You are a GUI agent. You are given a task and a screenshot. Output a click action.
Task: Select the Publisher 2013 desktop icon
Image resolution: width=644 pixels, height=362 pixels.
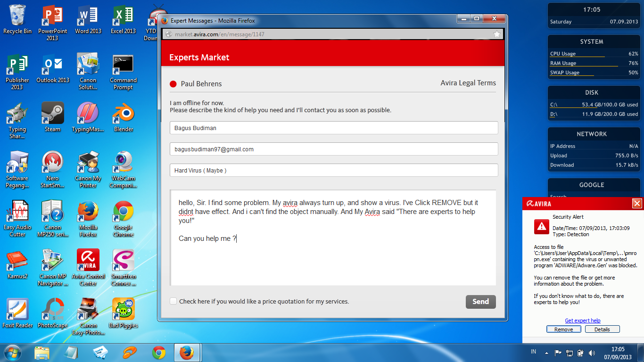coord(17,72)
